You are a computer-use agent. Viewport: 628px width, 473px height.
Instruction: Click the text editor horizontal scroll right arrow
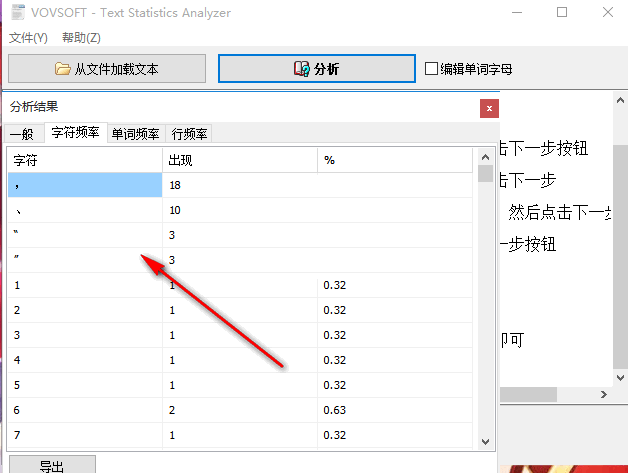pyautogui.click(x=604, y=395)
